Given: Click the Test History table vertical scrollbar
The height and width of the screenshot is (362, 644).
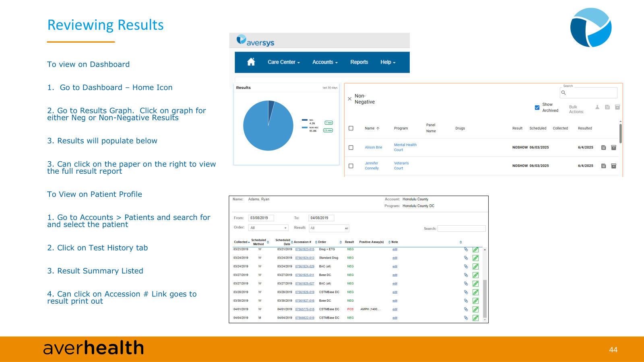Looking at the screenshot, I should pyautogui.click(x=485, y=298).
